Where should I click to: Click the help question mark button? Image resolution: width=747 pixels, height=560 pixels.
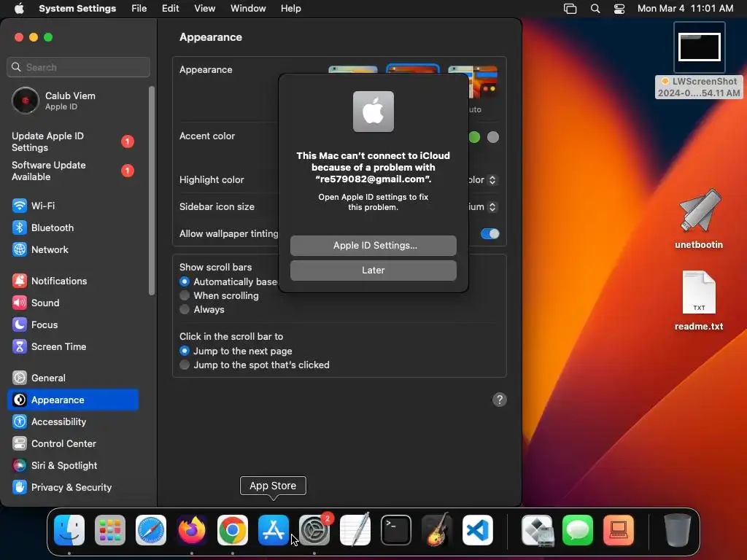tap(499, 400)
